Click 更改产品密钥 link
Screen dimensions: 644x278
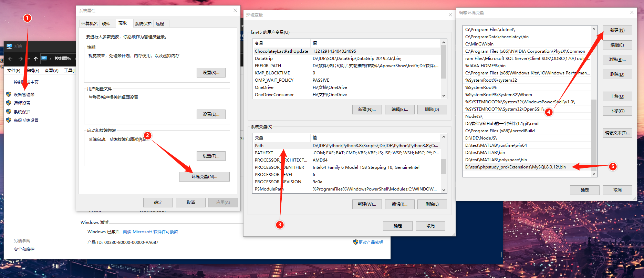click(x=371, y=242)
